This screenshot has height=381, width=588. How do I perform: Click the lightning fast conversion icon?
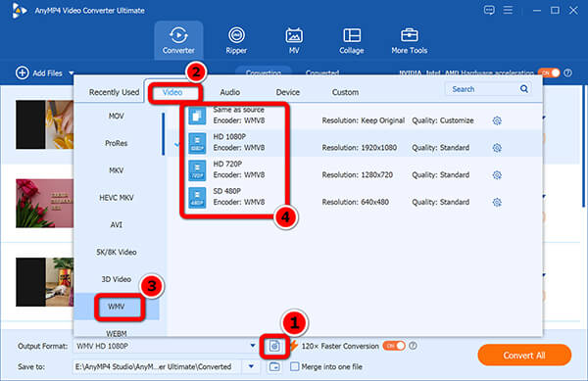tap(294, 346)
